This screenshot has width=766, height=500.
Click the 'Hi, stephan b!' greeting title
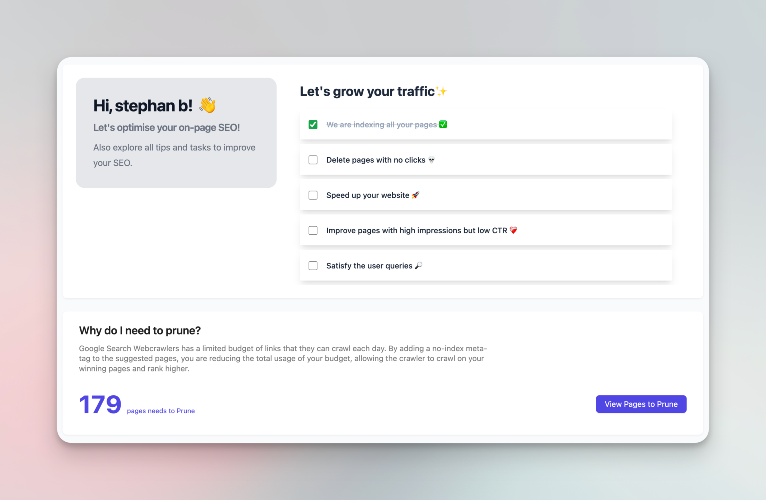tap(144, 105)
